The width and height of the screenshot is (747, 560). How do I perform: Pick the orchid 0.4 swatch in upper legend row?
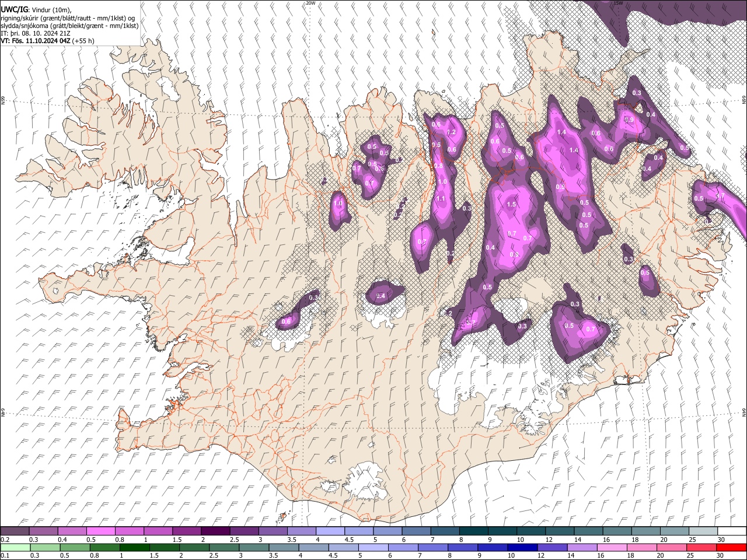click(72, 531)
